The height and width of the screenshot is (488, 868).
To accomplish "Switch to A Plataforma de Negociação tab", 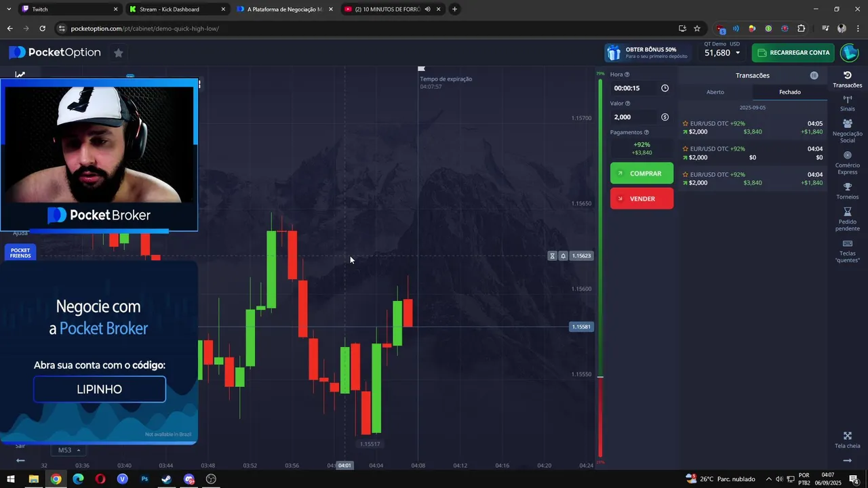I will (285, 9).
